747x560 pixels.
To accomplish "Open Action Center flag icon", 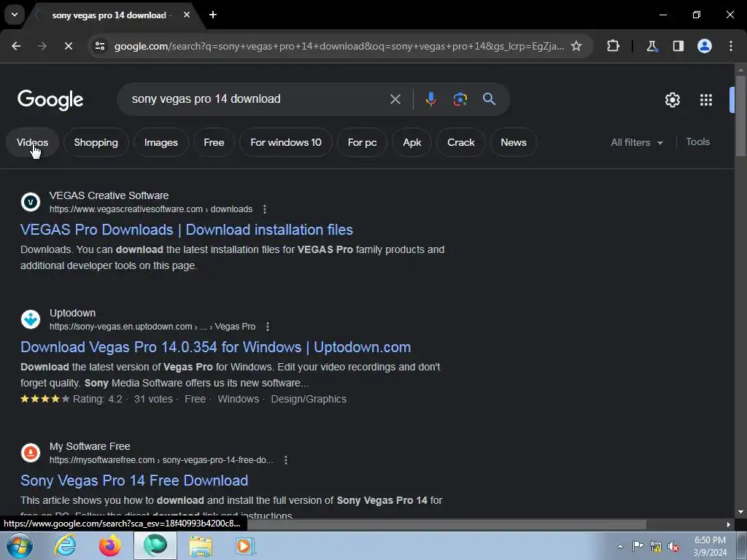I will [x=638, y=546].
